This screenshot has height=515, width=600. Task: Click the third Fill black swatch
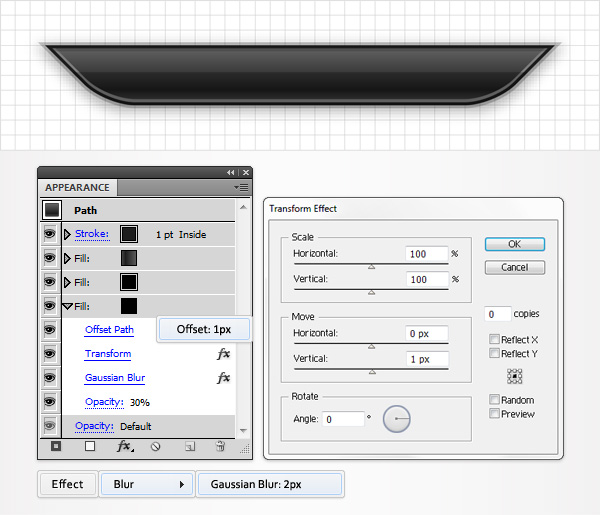tap(129, 306)
